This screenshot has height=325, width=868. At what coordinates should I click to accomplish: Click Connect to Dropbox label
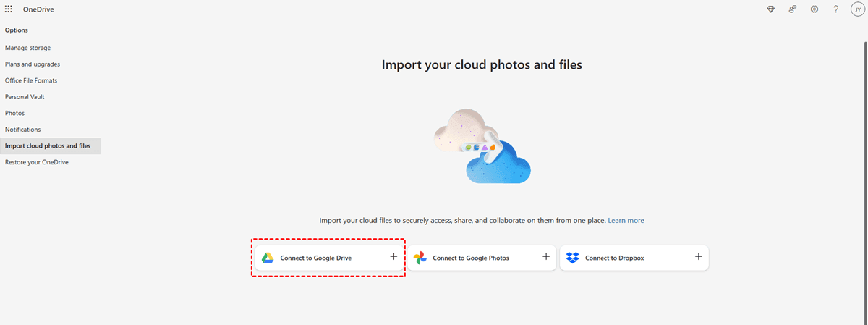point(614,258)
